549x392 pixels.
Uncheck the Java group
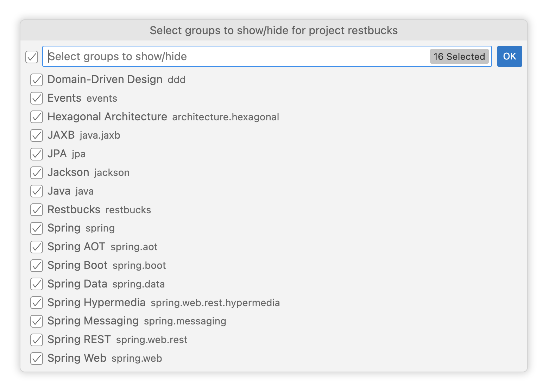click(37, 191)
